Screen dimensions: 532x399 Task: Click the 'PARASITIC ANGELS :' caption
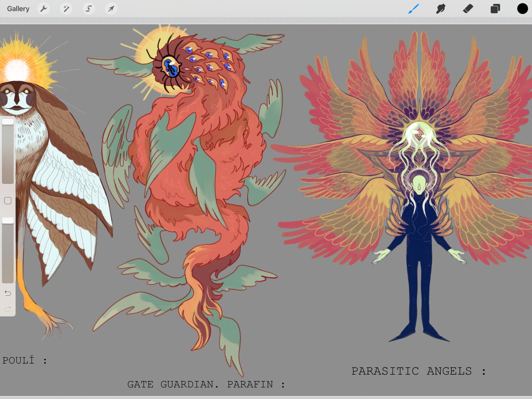pyautogui.click(x=419, y=371)
